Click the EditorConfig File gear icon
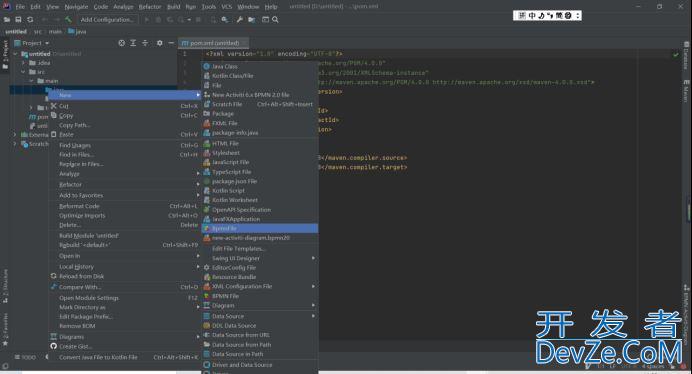692x374 pixels. (207, 268)
